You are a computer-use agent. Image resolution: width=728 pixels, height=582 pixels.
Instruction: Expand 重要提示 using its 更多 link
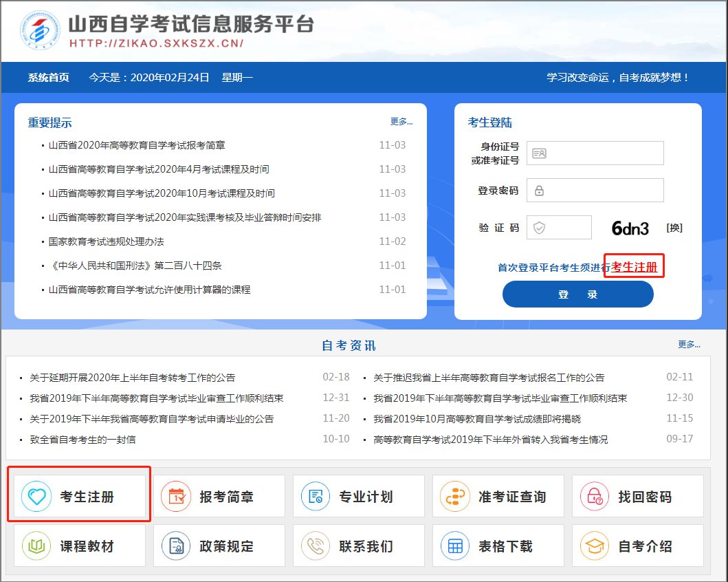pyautogui.click(x=401, y=122)
